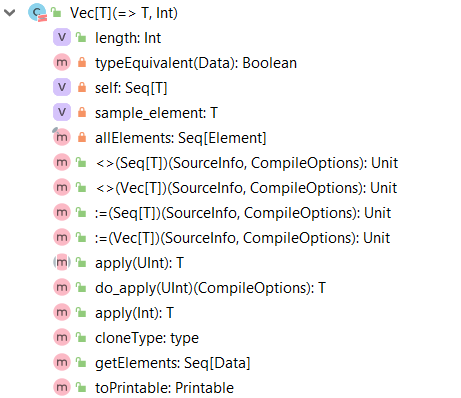
Task: Click the method icon for toPrintable
Action: (x=62, y=387)
